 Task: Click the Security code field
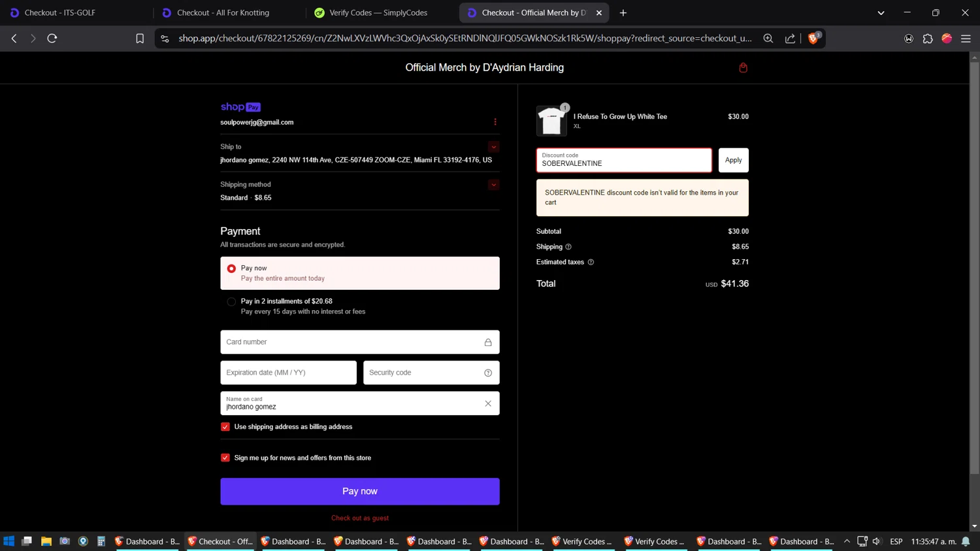(x=431, y=373)
